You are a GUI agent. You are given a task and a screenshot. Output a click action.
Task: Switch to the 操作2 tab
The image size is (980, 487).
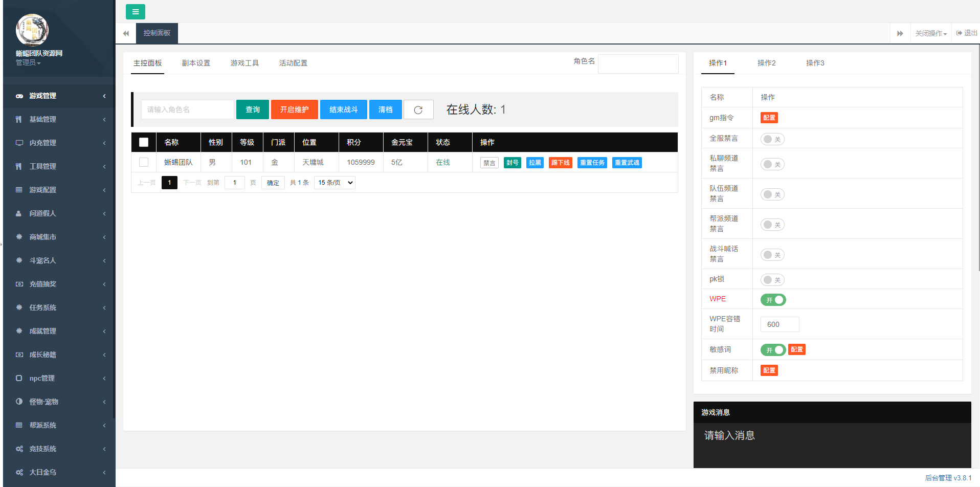[766, 63]
